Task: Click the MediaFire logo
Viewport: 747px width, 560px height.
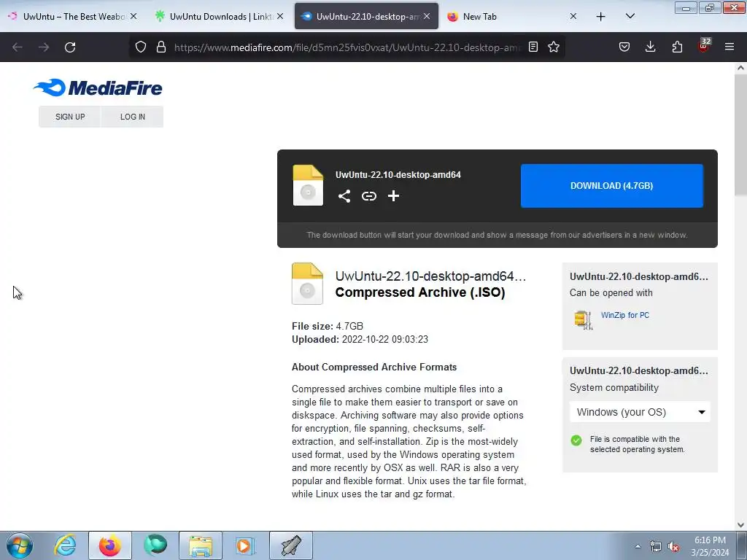Action: point(98,87)
